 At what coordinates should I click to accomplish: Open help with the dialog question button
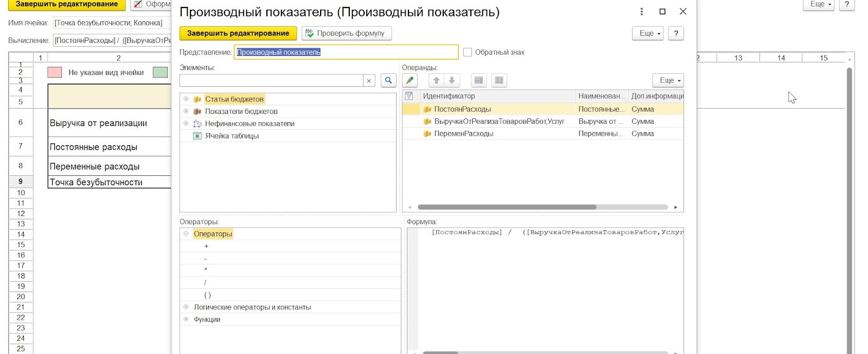pyautogui.click(x=676, y=33)
